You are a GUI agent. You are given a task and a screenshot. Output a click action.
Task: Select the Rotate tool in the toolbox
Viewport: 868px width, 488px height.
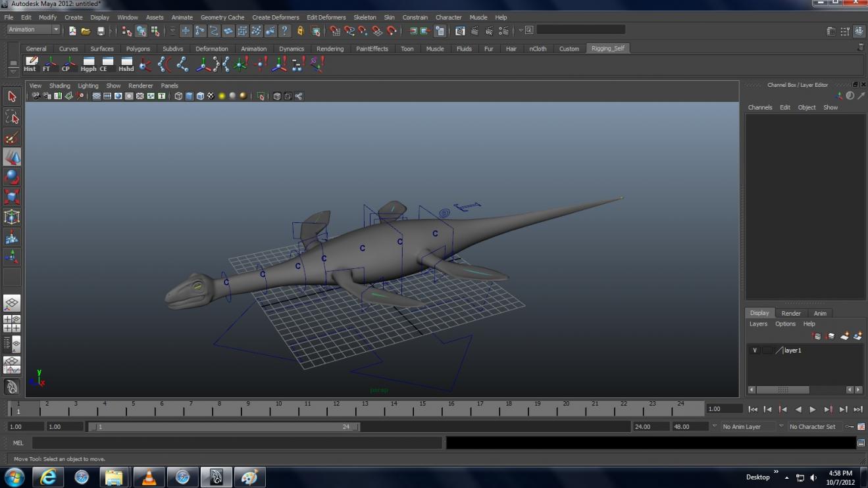(x=12, y=177)
